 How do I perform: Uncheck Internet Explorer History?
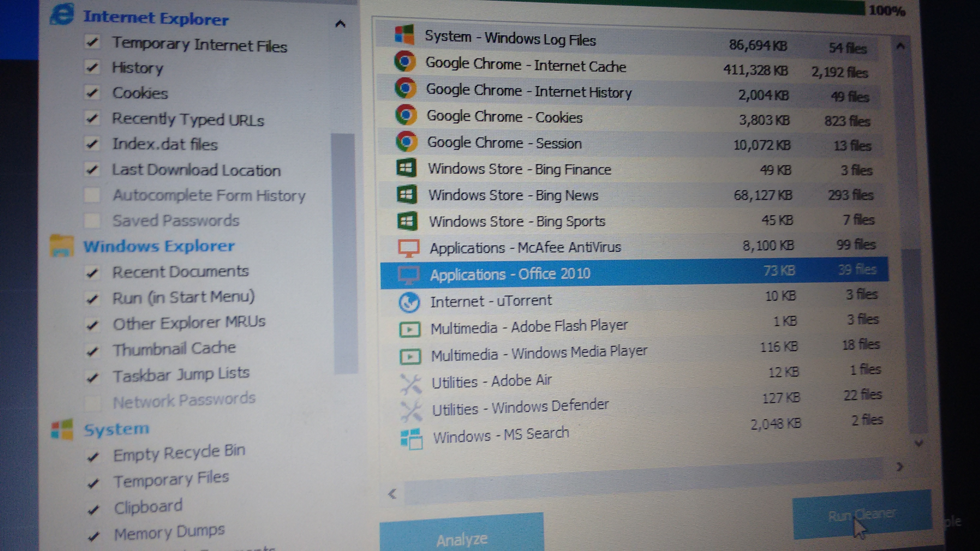[x=92, y=67]
